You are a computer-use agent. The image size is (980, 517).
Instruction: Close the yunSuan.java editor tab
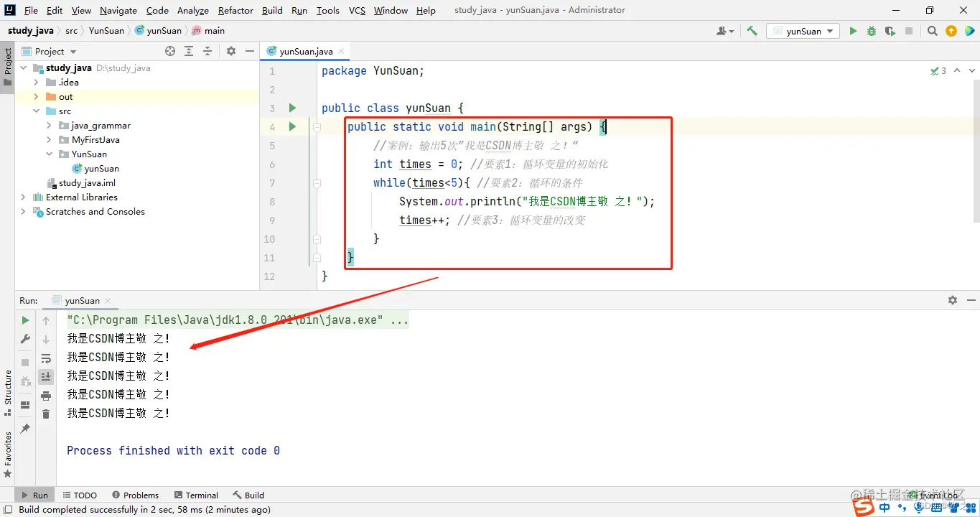(342, 52)
